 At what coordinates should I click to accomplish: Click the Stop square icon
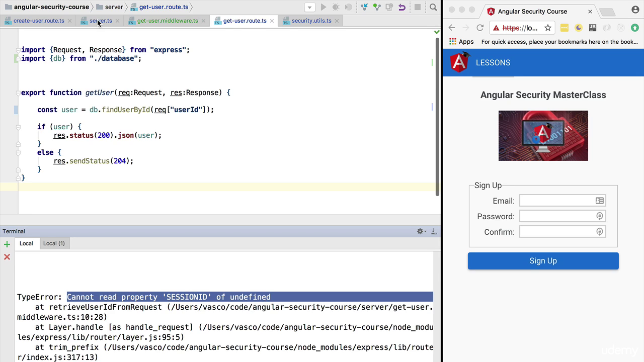pyautogui.click(x=417, y=7)
